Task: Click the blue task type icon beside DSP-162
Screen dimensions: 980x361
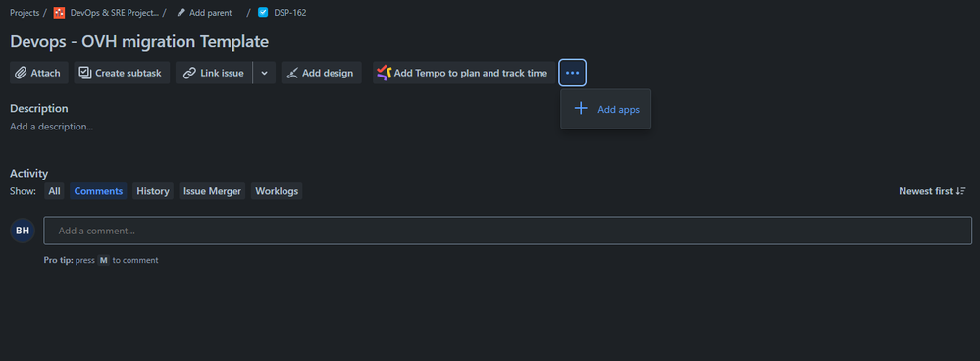Action: (x=263, y=12)
